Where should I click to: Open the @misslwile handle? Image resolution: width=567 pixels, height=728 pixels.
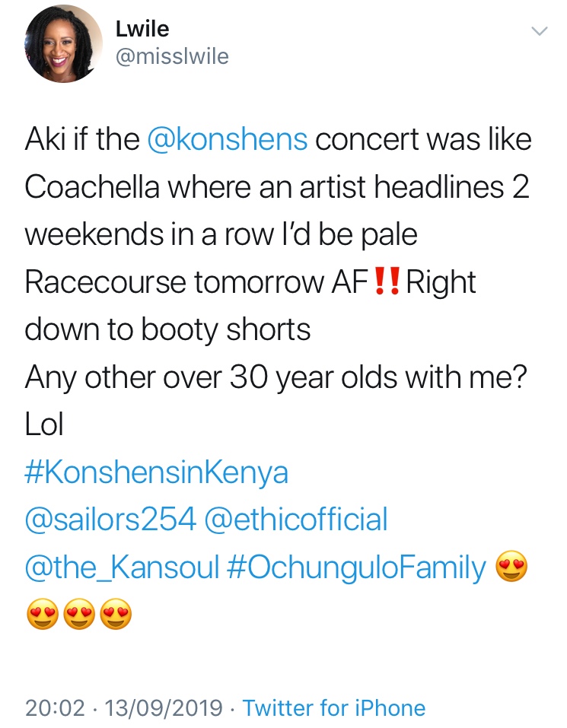pyautogui.click(x=172, y=57)
